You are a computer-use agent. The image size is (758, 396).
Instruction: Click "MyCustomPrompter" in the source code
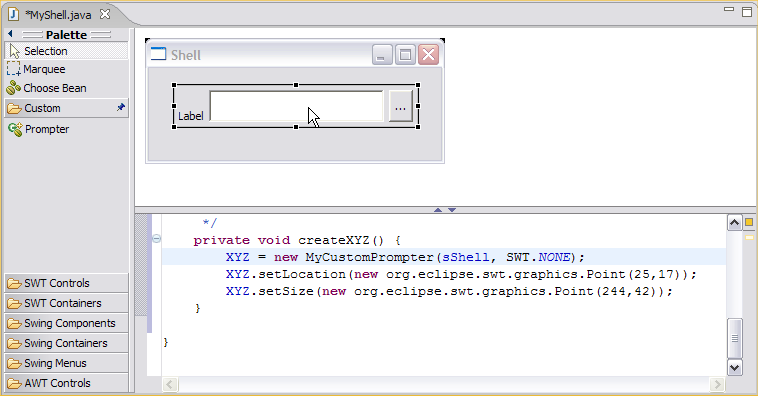click(x=369, y=257)
